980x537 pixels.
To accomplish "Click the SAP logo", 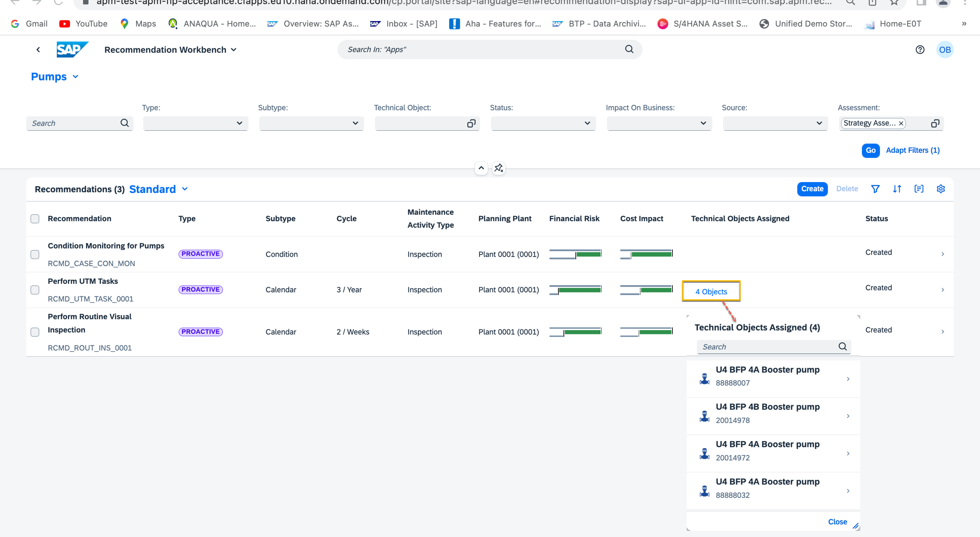I will [x=72, y=50].
